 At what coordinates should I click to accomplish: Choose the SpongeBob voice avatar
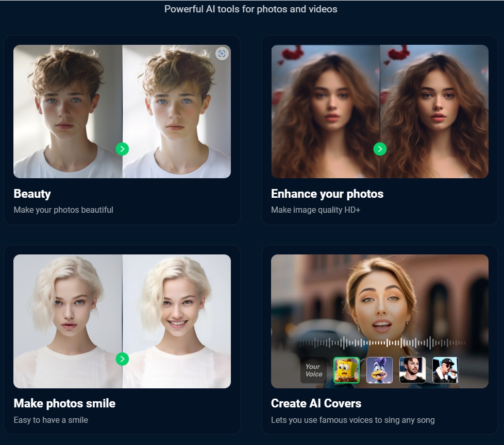346,370
